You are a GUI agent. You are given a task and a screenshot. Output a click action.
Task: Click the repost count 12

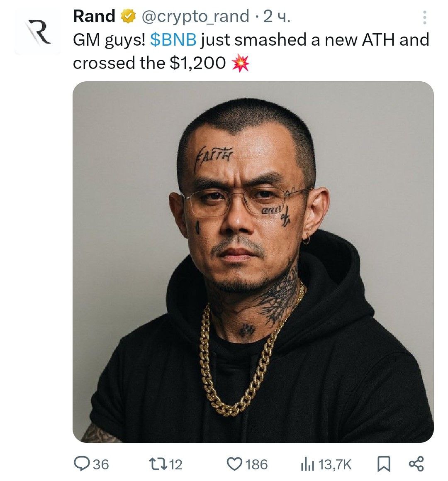click(176, 464)
